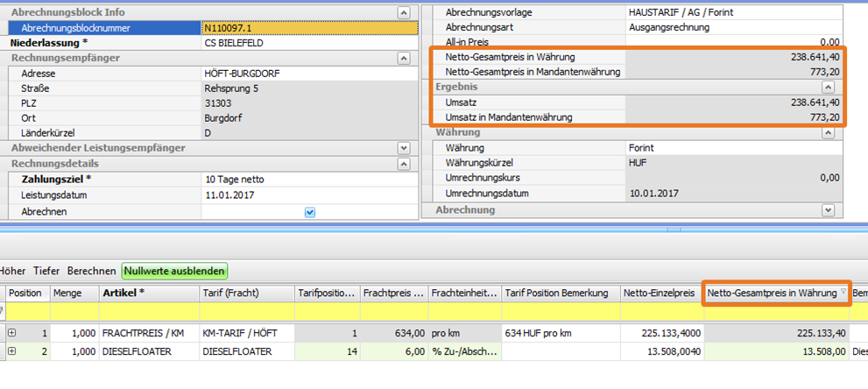Click the Berechnen button

(93, 272)
